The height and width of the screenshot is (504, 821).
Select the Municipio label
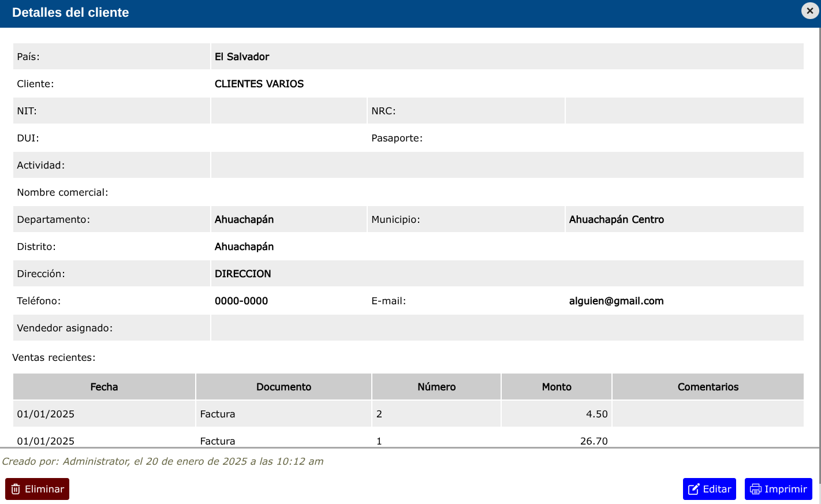(x=395, y=219)
